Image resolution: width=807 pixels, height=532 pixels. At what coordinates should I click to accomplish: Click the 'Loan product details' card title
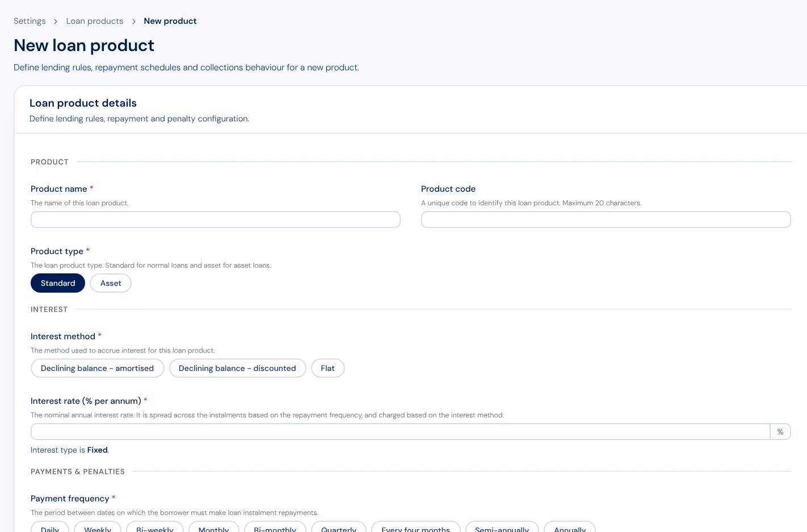[x=83, y=103]
